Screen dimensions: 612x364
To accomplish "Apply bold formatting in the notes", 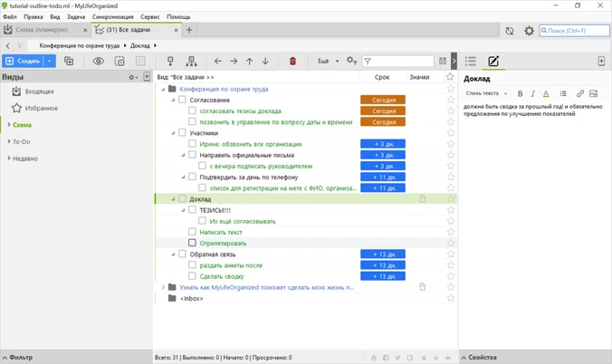I will 520,94.
